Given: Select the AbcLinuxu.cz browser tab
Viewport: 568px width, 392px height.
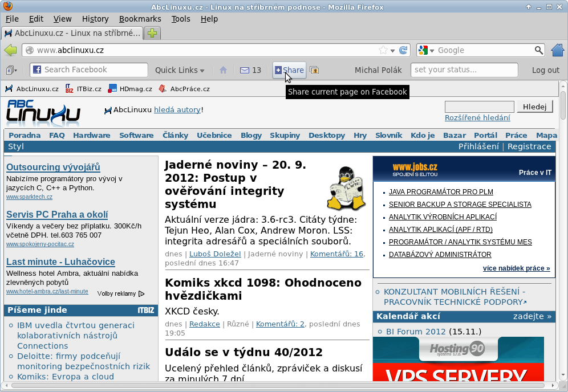Looking at the screenshot, I should [x=72, y=33].
